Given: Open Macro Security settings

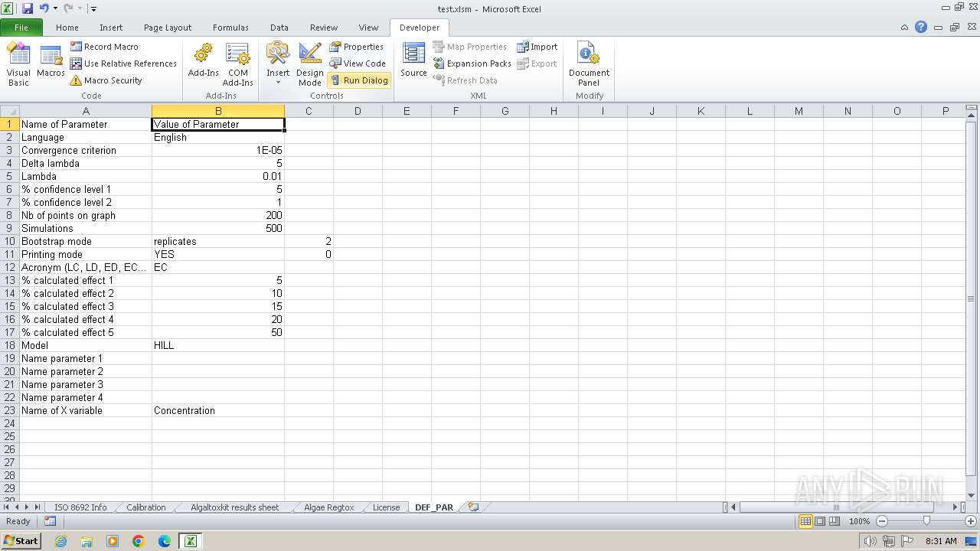Looking at the screenshot, I should (x=106, y=80).
